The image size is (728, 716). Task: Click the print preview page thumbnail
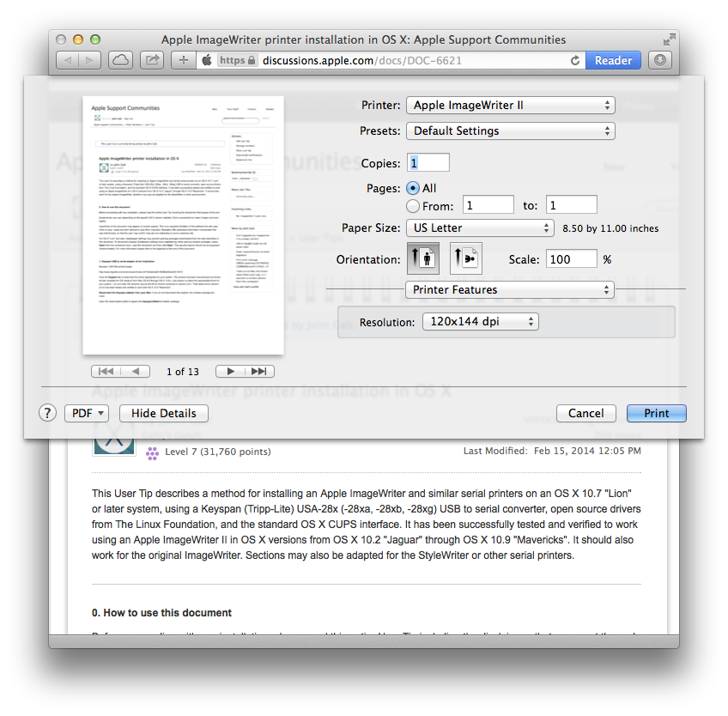tap(184, 225)
